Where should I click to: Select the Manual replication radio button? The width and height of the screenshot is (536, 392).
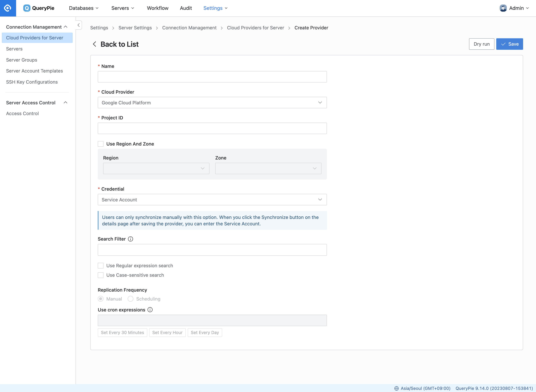click(x=101, y=299)
